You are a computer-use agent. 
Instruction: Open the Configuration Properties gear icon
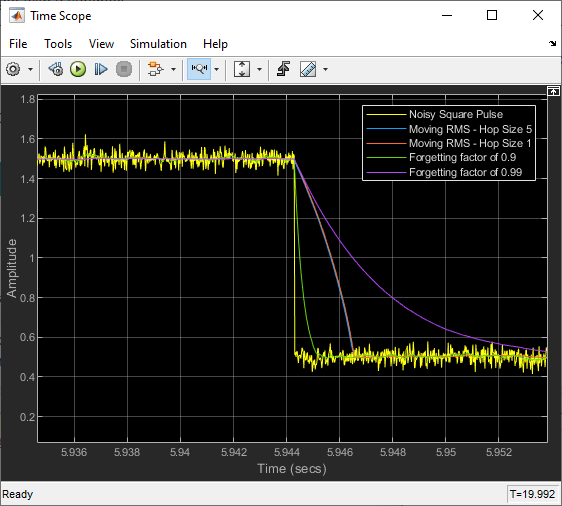point(13,69)
